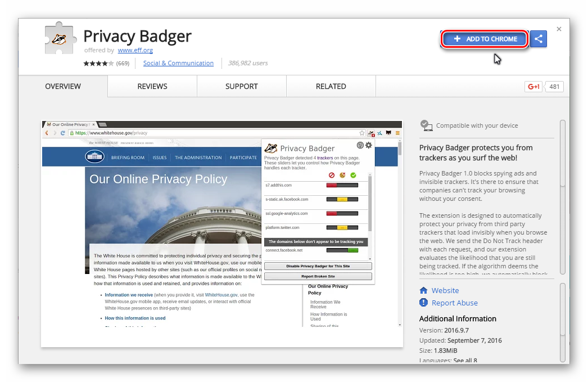588x382 pixels.
Task: Open the Website link
Action: point(445,290)
